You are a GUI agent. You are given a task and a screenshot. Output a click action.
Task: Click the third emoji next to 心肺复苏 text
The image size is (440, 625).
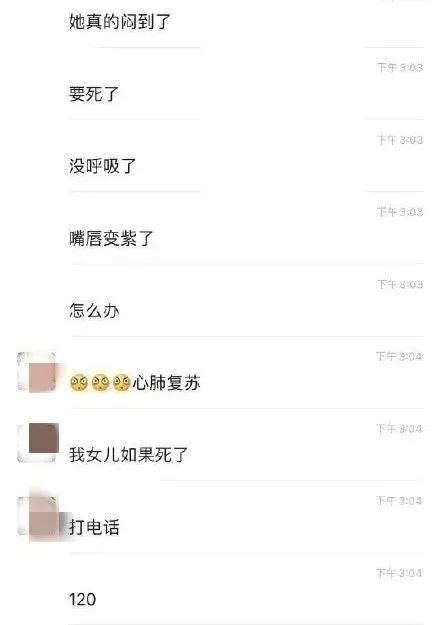click(122, 383)
